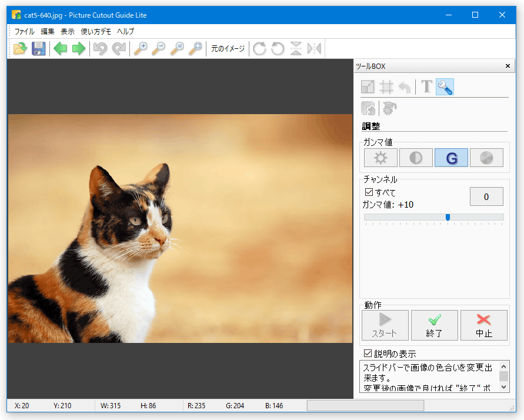Viewport: 524px width, 420px height.
Task: Rotate image clockwise
Action: pyautogui.click(x=259, y=48)
